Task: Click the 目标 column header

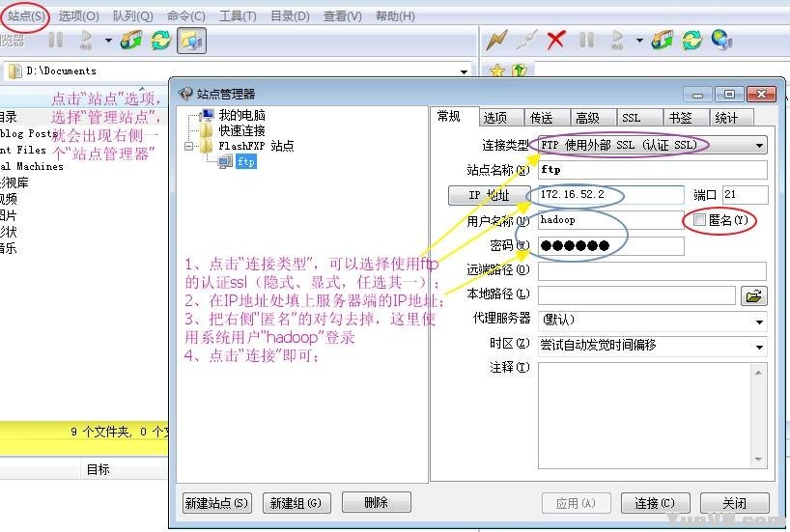Action: (99, 469)
